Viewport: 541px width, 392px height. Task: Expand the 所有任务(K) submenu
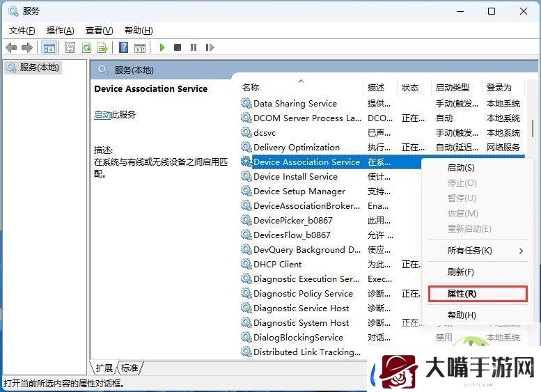476,251
